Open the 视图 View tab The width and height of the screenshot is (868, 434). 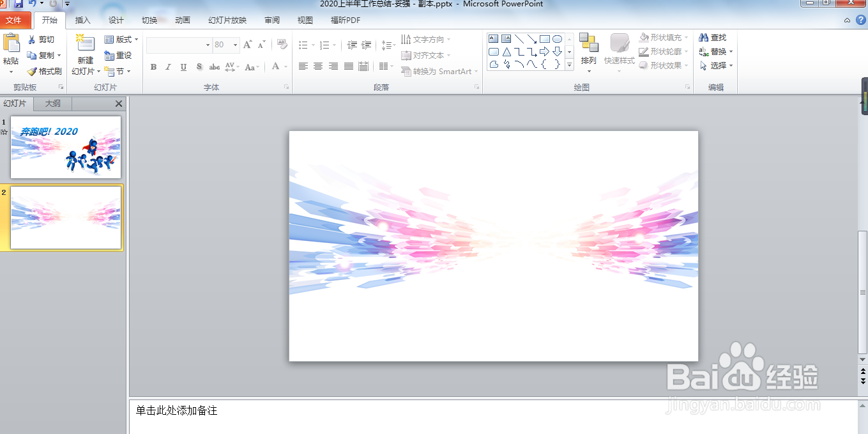(x=305, y=20)
